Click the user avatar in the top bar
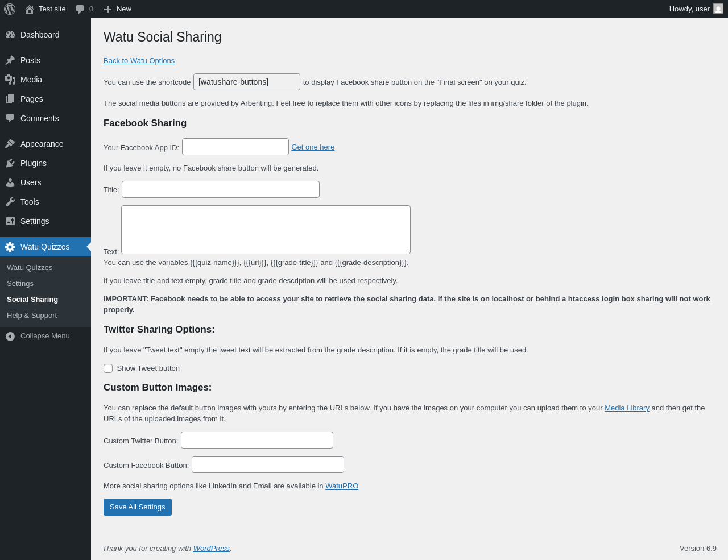This screenshot has width=728, height=560. 718,9
